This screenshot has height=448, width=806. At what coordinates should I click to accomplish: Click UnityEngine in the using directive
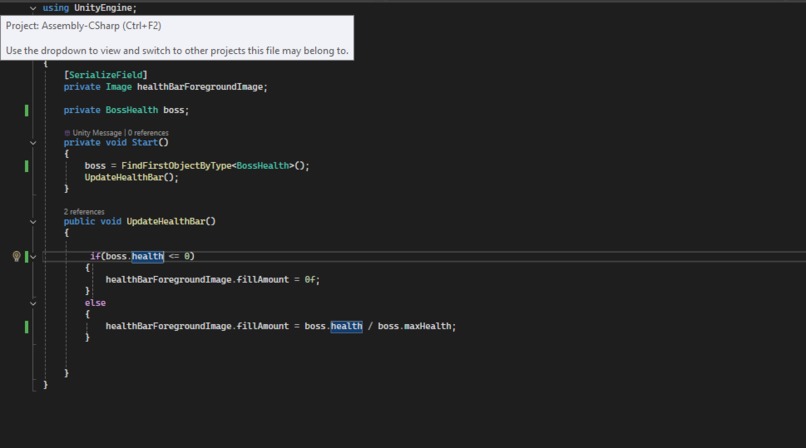[x=103, y=8]
